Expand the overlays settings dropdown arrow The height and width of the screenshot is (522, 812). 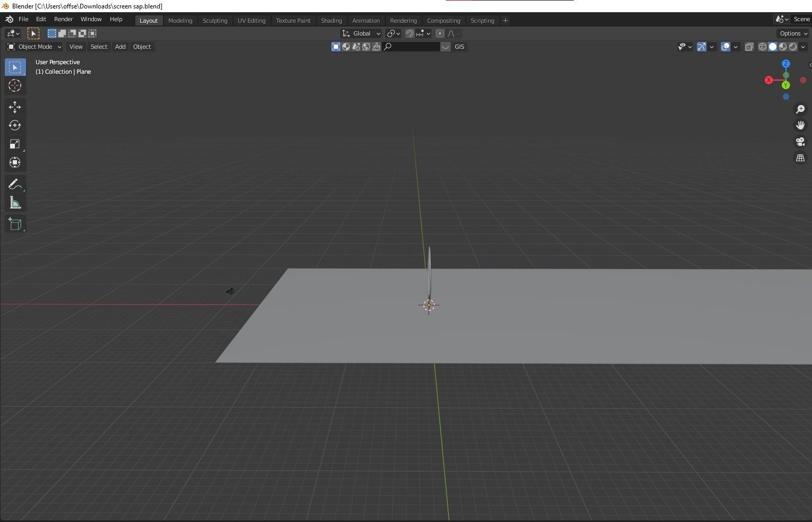pos(736,47)
